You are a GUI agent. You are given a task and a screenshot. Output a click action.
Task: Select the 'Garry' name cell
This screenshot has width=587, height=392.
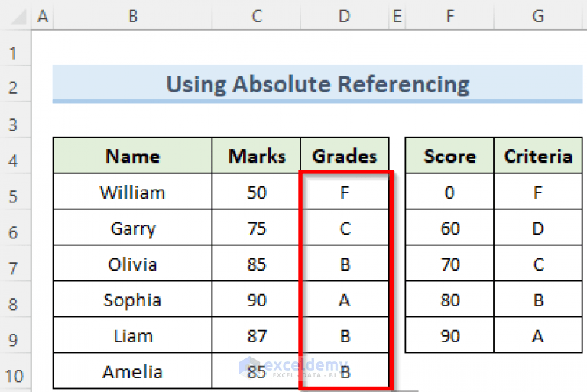pos(132,228)
